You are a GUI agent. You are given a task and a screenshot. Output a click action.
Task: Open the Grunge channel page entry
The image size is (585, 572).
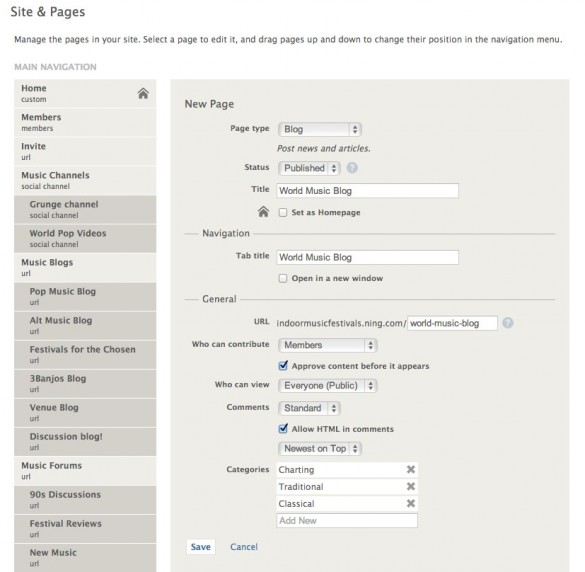85,209
